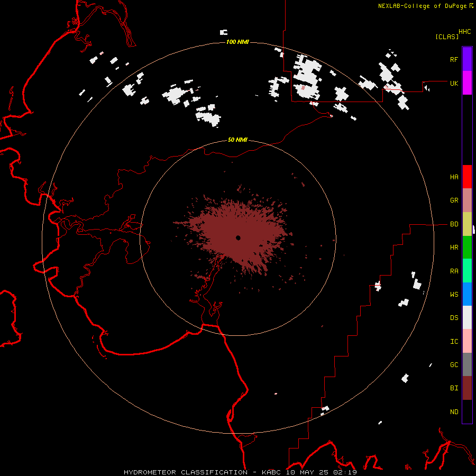Viewport: 476px width, 476px height.
Task: Click the BI legend label
Action: point(454,388)
